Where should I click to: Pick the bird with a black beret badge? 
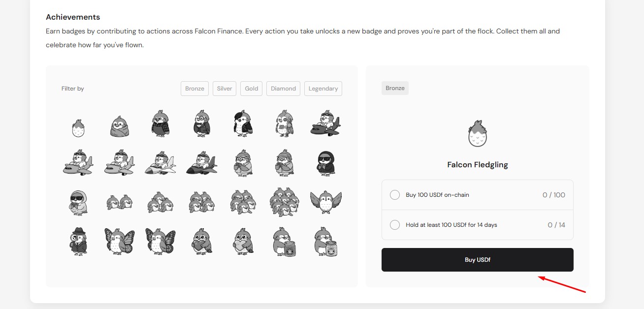[x=243, y=124]
